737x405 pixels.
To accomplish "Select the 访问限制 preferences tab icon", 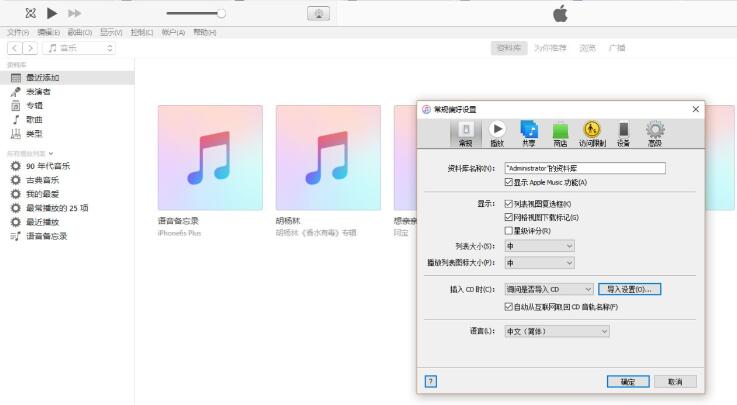I will click(x=592, y=134).
